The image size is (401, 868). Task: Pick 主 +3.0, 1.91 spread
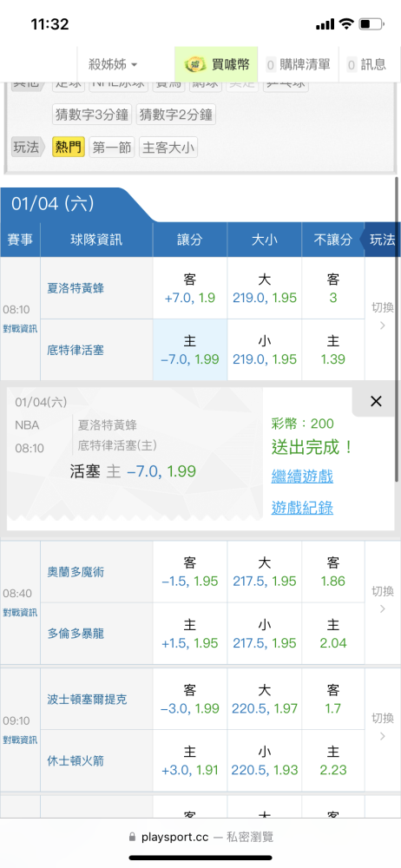190,761
